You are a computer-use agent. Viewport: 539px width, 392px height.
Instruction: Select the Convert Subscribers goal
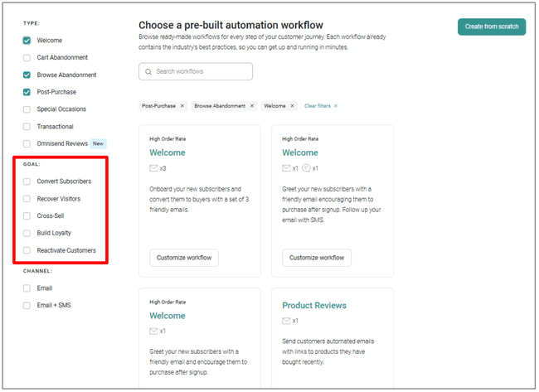[27, 181]
